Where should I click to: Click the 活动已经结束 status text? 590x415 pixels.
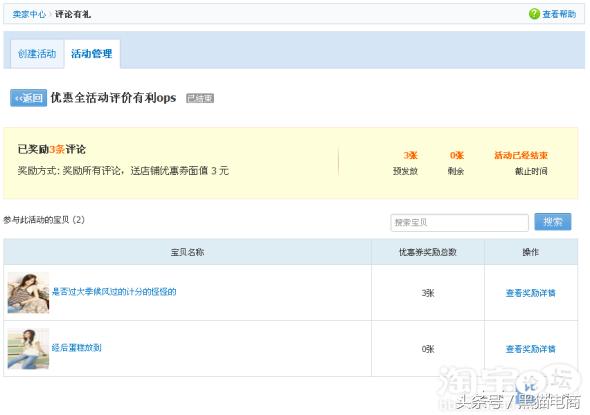521,155
